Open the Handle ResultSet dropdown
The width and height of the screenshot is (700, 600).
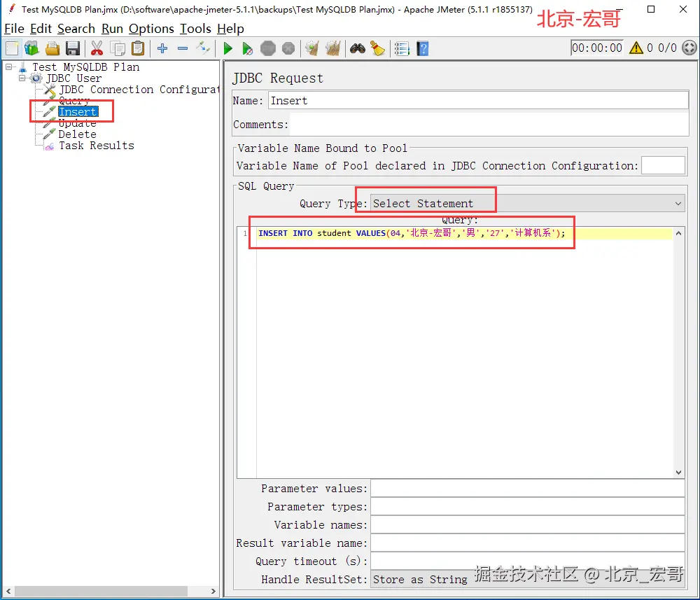coord(528,579)
